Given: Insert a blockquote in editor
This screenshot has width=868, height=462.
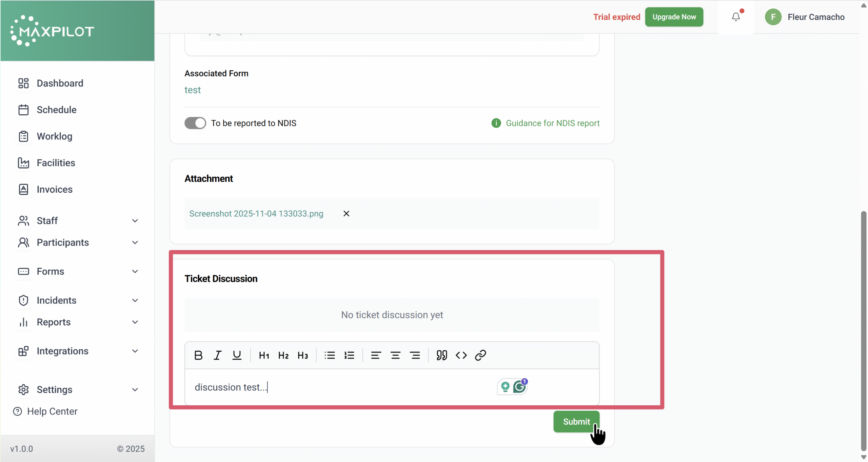Looking at the screenshot, I should click(441, 355).
